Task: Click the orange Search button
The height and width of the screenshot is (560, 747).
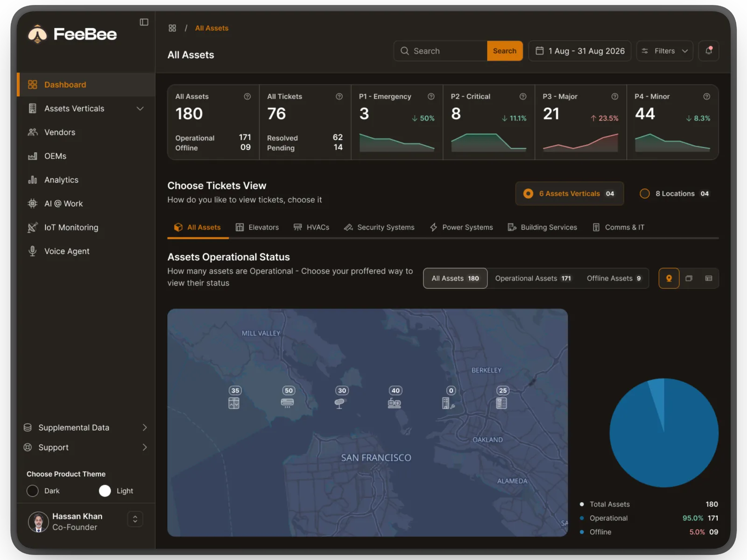Action: (x=505, y=51)
